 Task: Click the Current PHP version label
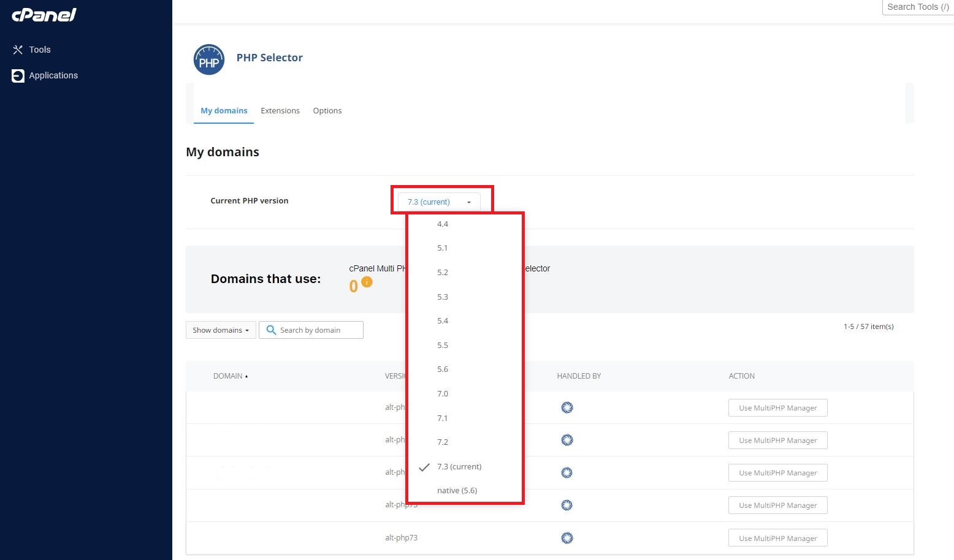coord(250,201)
